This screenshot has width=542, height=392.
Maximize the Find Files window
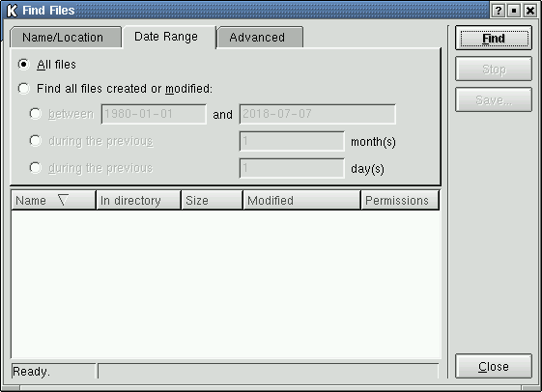pos(514,11)
